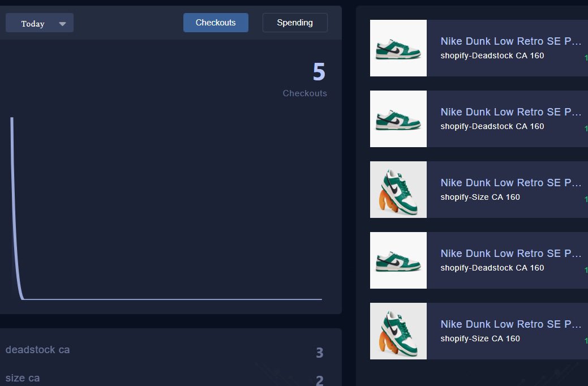Open the third checkout's shopify-Size thumbnail
Viewport: 588px width, 386px height.
click(x=398, y=190)
